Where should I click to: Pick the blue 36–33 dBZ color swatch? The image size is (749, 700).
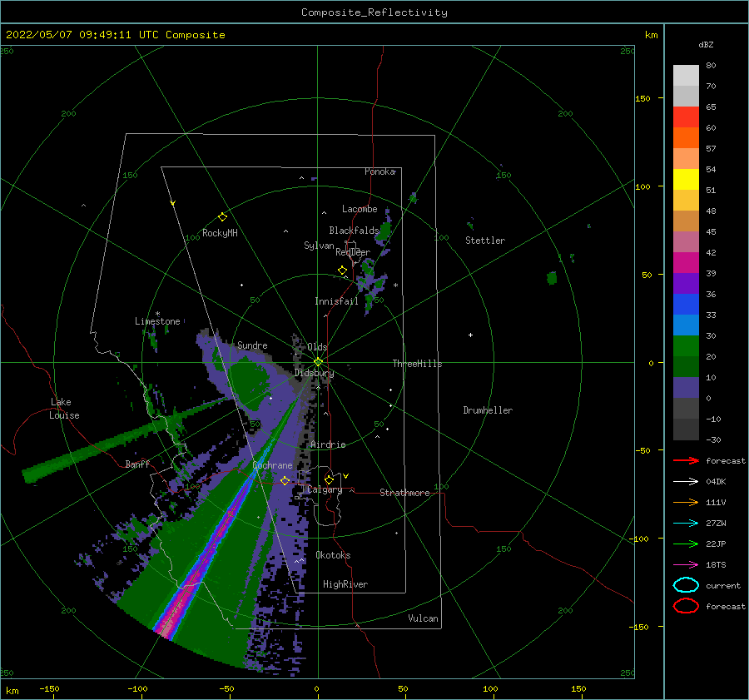pyautogui.click(x=686, y=305)
